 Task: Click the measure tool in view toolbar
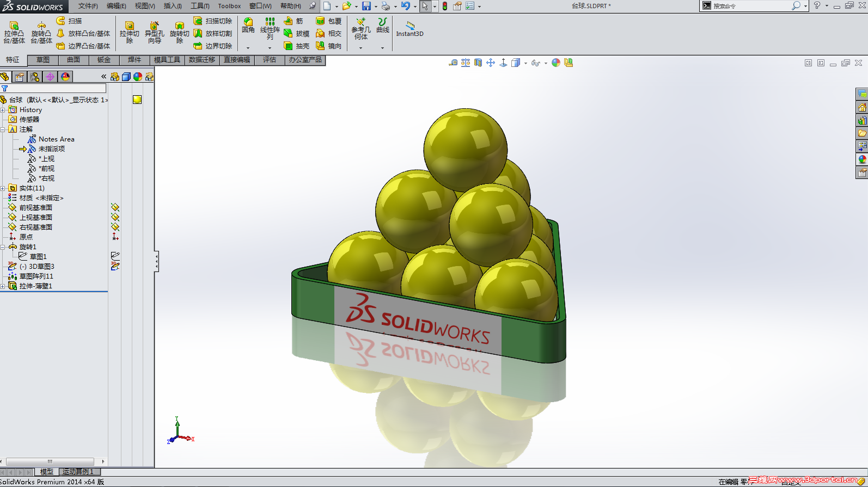(453, 63)
